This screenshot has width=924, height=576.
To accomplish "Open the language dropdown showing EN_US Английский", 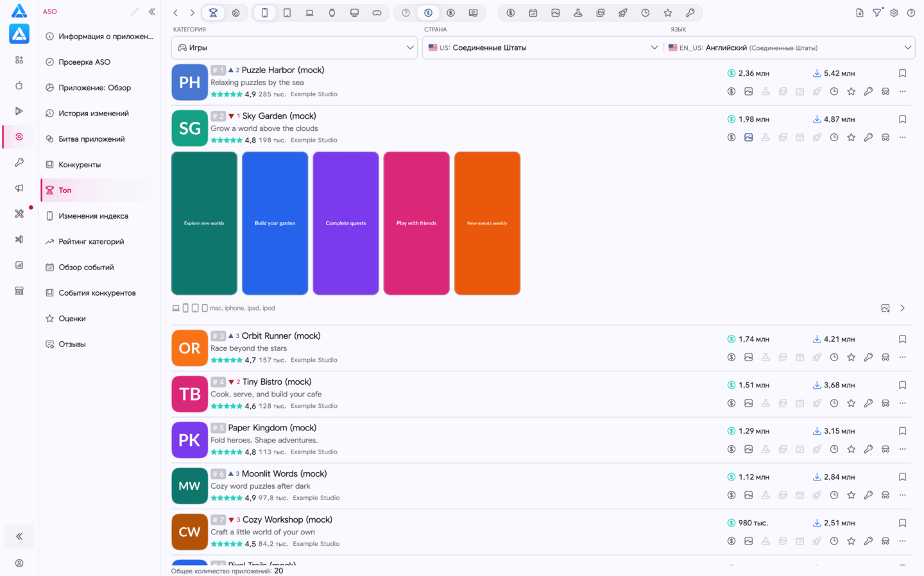I will (790, 47).
